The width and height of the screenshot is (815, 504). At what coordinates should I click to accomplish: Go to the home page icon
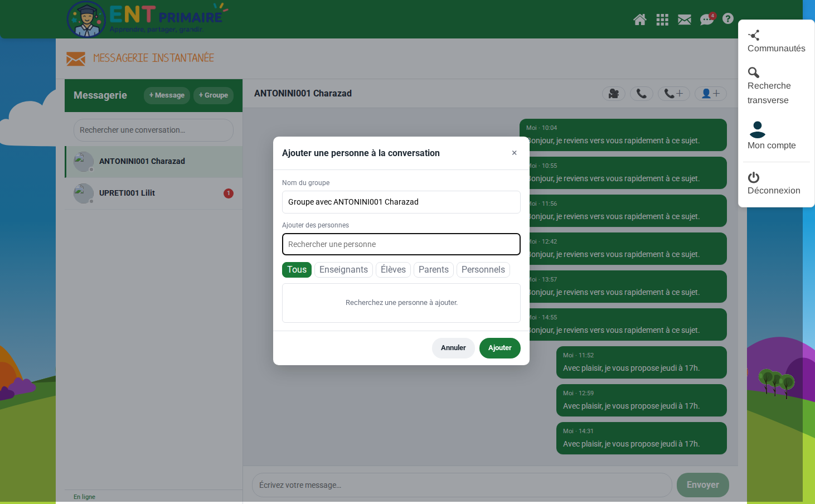point(640,20)
